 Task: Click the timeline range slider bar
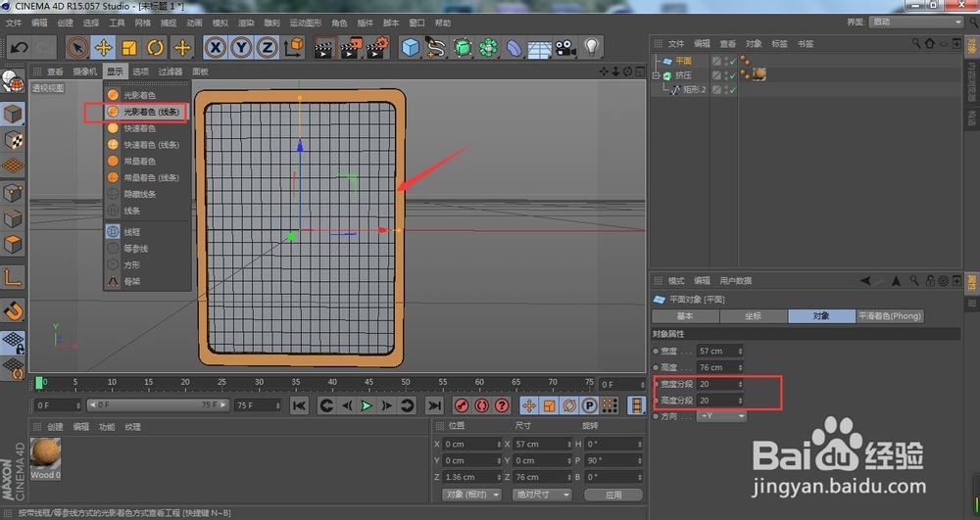coord(158,405)
